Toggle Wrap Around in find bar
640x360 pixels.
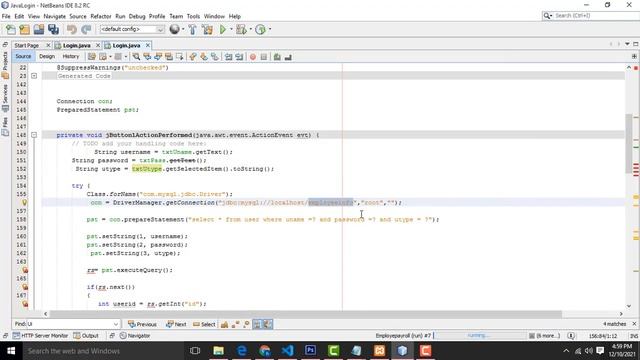(x=268, y=324)
